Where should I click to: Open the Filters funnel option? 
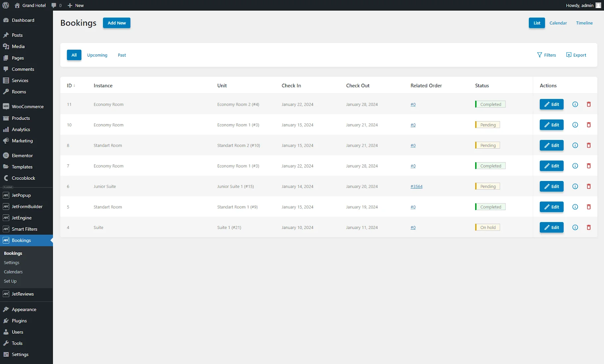click(546, 55)
